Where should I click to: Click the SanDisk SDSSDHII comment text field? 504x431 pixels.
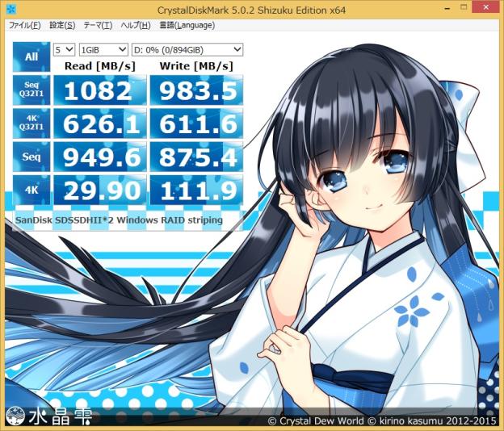pyautogui.click(x=128, y=220)
